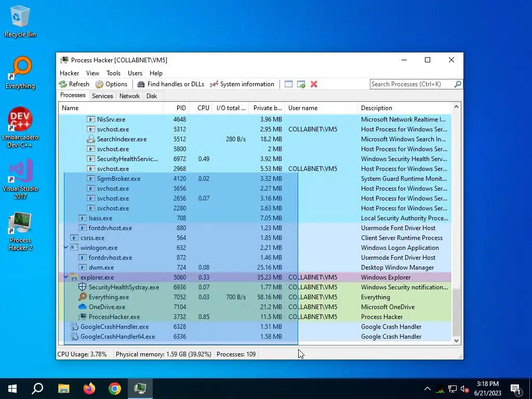532x399 pixels.
Task: Select the lsass.exe process row
Action: click(x=255, y=218)
